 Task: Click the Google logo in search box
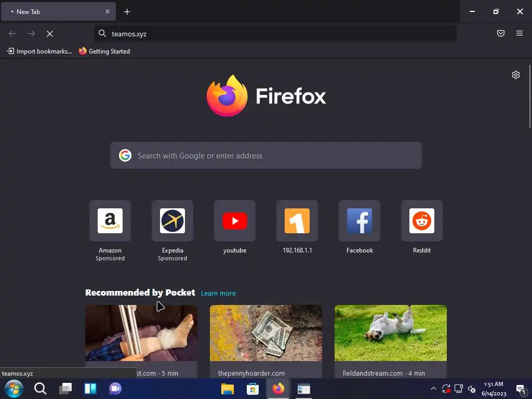pos(125,155)
